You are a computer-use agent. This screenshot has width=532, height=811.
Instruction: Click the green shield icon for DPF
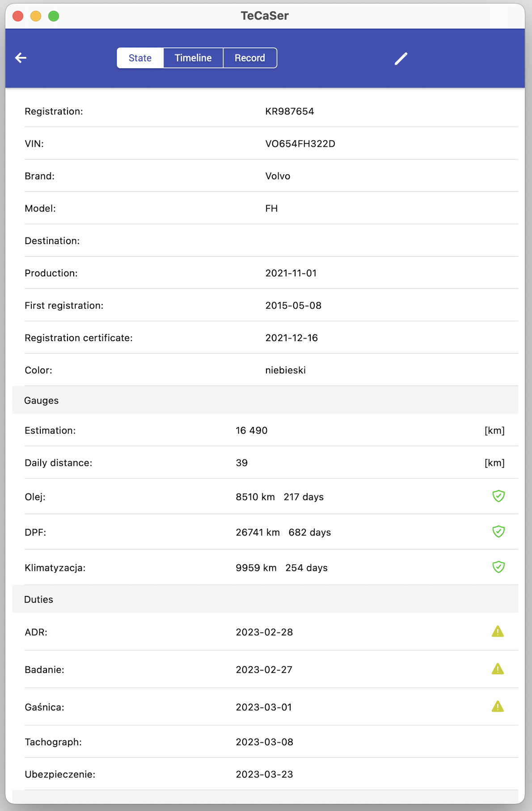coord(498,532)
